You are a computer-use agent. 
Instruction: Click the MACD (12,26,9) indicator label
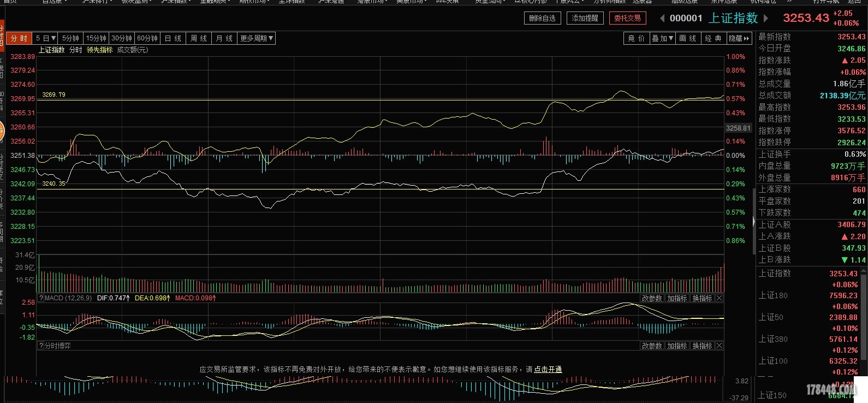[68, 298]
